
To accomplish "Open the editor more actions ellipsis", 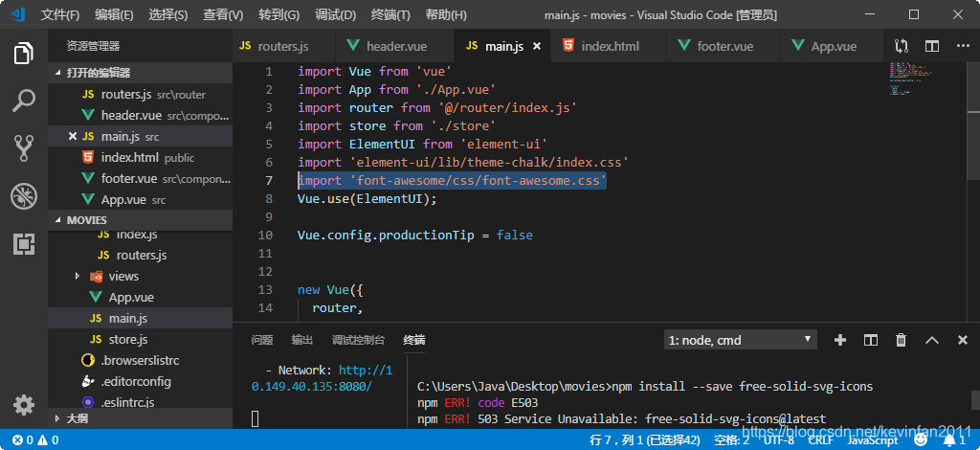I will (963, 46).
